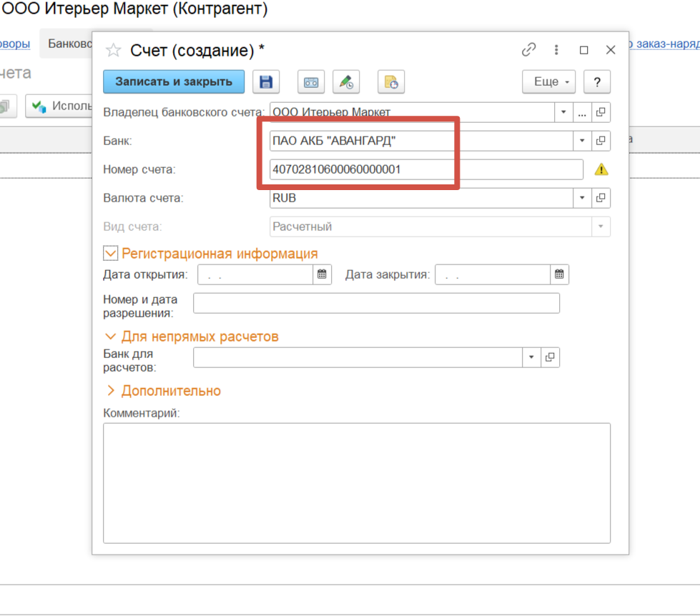Screen dimensions: 700x616
Task: Open the three-dot options menu in title bar
Action: (556, 50)
